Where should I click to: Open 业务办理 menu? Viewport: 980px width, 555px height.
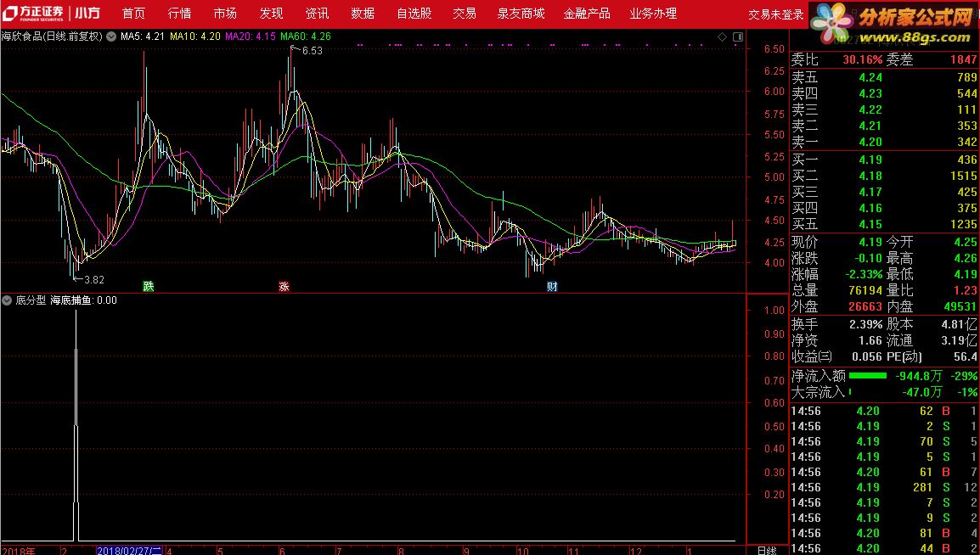[653, 13]
